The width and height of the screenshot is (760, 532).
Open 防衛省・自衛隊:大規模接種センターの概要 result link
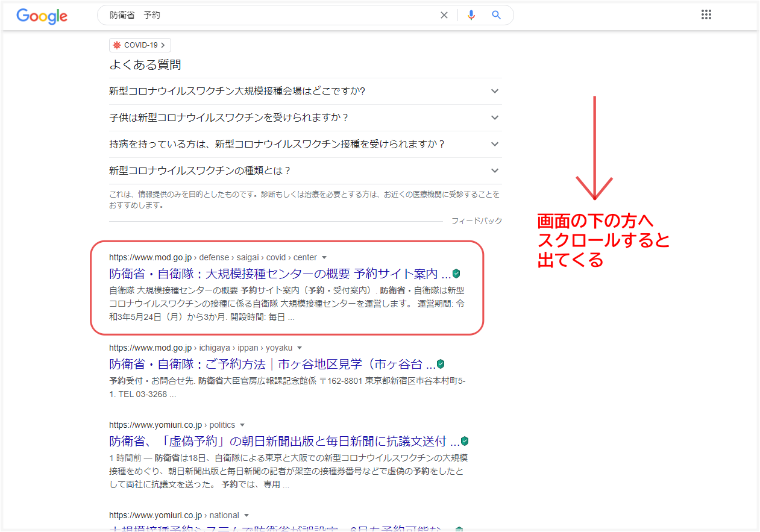point(280,274)
